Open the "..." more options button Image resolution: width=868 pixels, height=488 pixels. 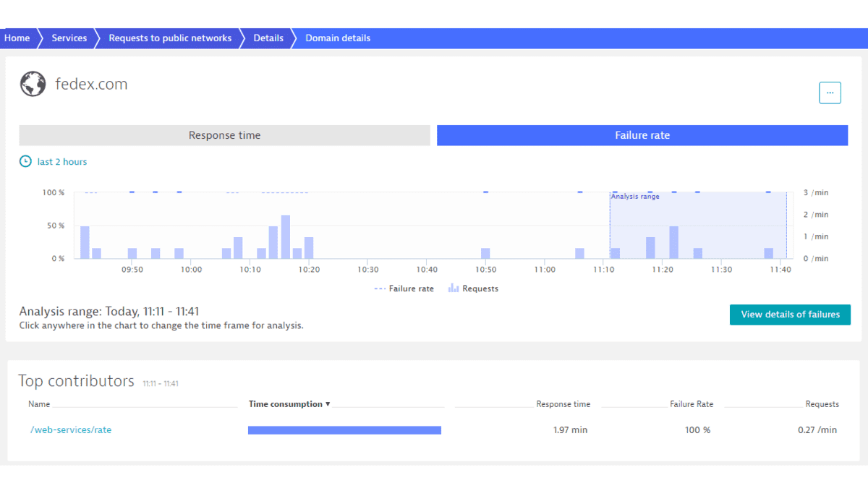[830, 93]
